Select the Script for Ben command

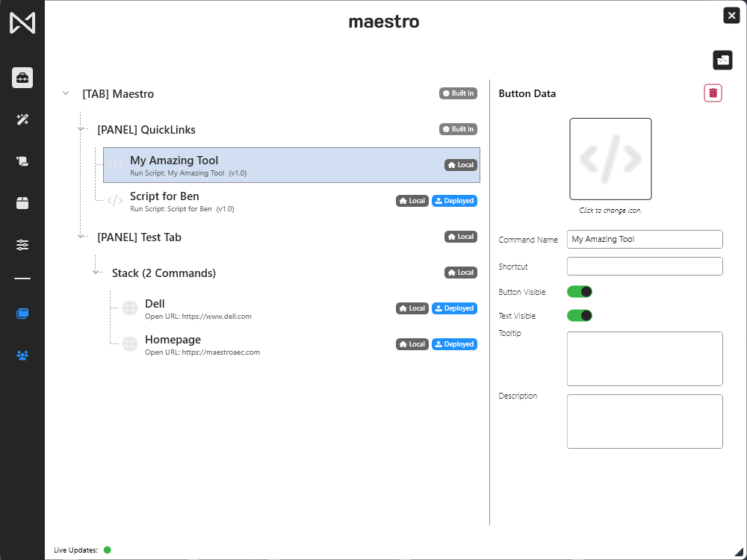[x=164, y=201]
